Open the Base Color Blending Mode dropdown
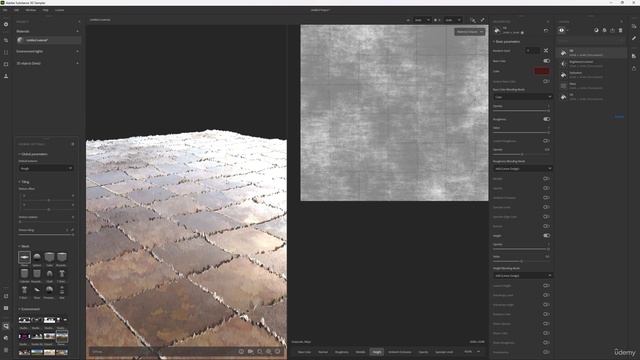640x360 pixels. pyautogui.click(x=522, y=97)
